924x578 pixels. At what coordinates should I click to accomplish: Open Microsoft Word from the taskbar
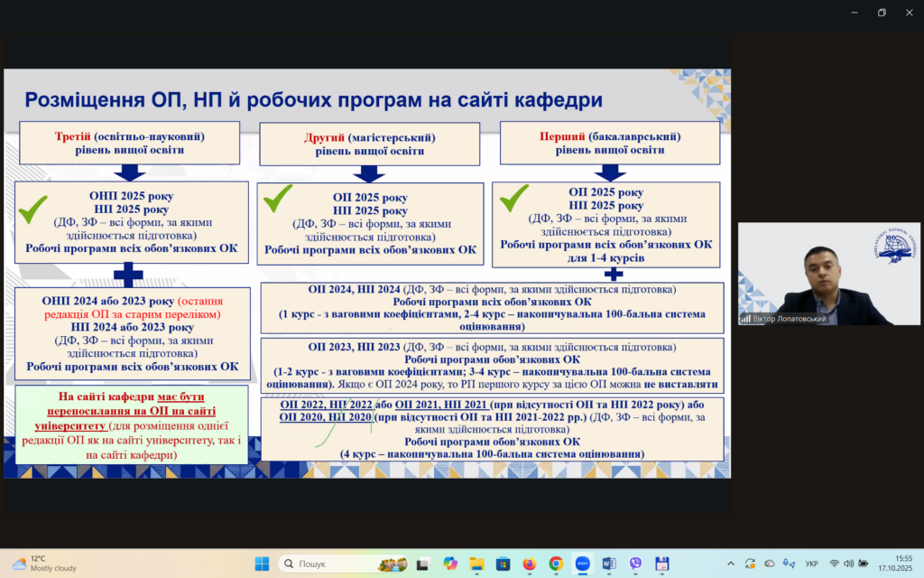[x=608, y=564]
